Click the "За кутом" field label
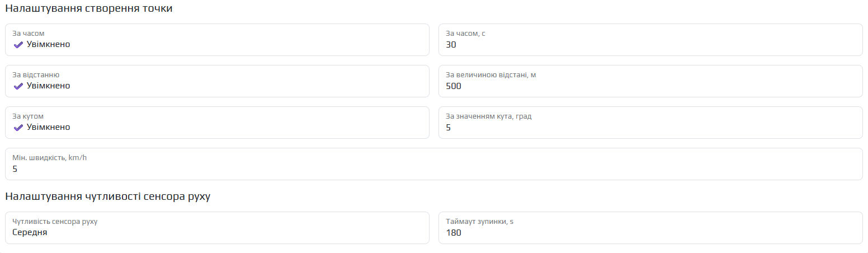Screen dimensions: 868x253 28,116
